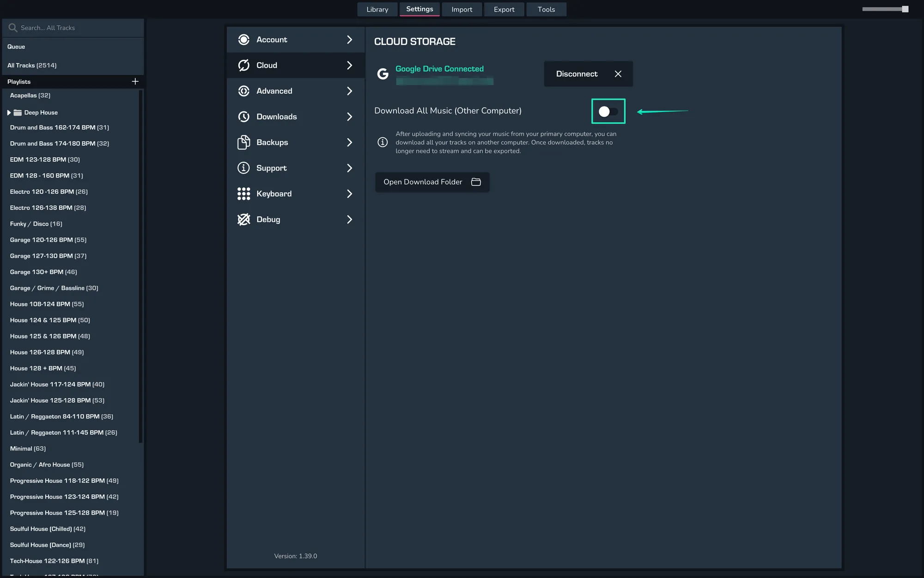Open the Tools tab
Image resolution: width=924 pixels, height=578 pixels.
(546, 9)
